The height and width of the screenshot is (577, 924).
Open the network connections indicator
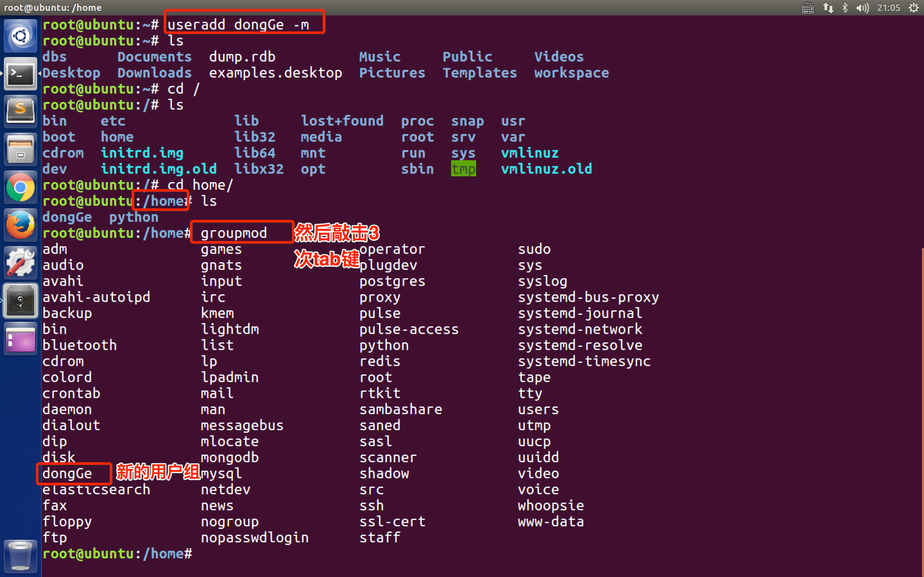pyautogui.click(x=828, y=8)
